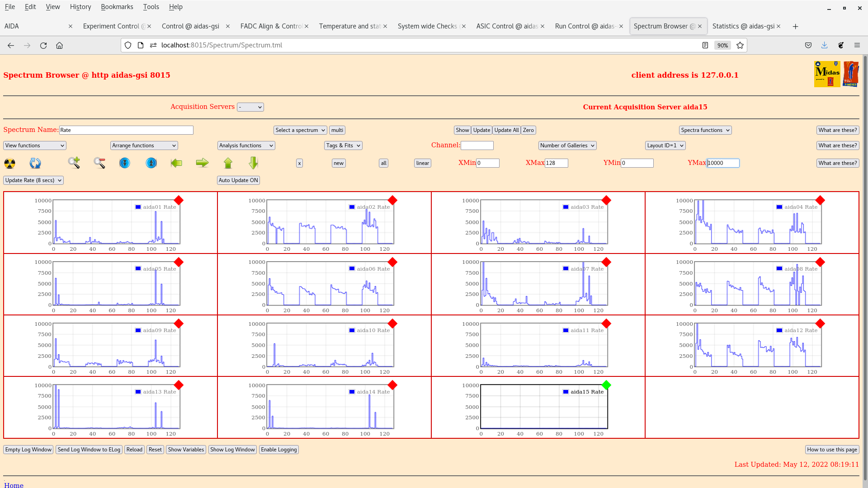Click the blue aida15 Rate legend swatch

tap(566, 392)
